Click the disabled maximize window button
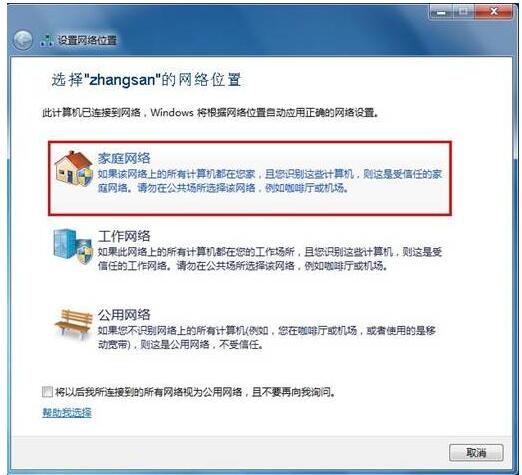Viewport: 522px width, 475px height. pyautogui.click(x=464, y=12)
